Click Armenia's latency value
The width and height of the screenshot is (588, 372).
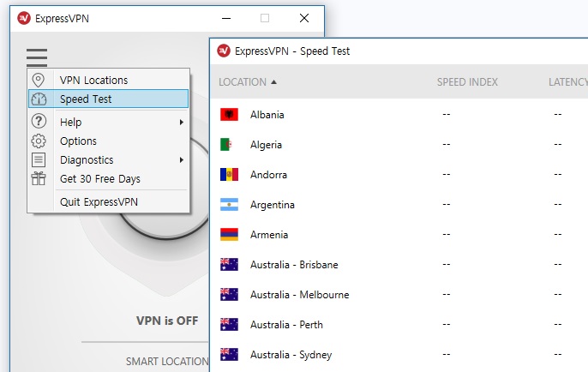pos(558,234)
